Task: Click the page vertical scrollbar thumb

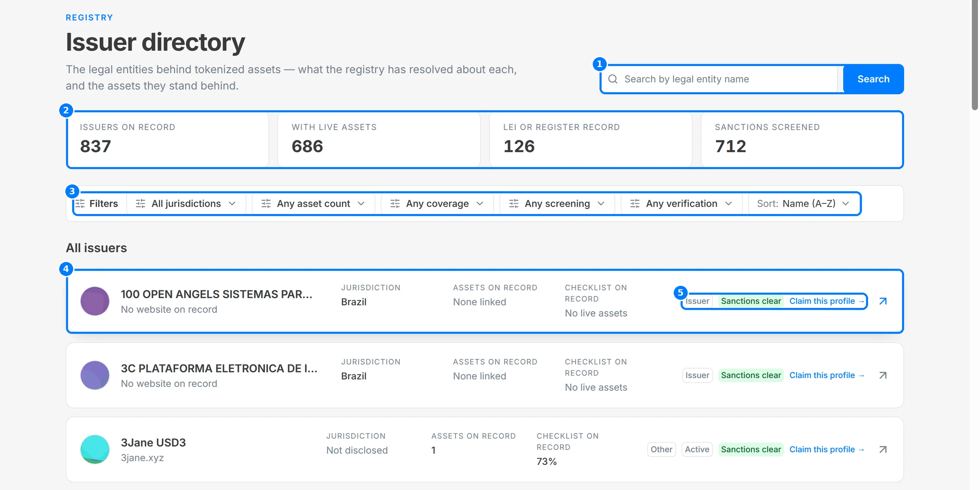Action: click(x=975, y=55)
